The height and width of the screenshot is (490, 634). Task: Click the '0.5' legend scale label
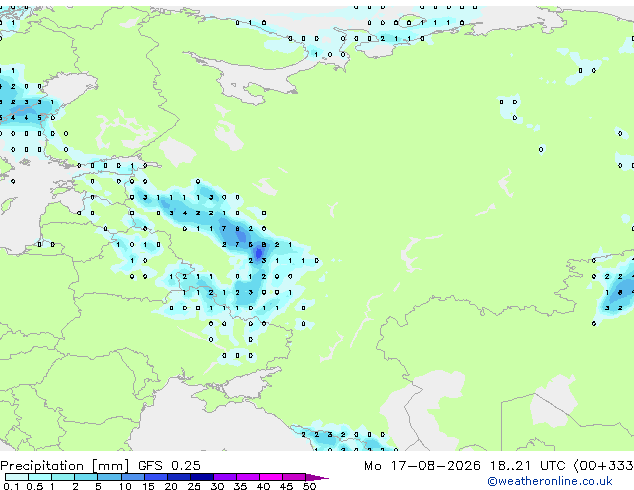pos(35,486)
